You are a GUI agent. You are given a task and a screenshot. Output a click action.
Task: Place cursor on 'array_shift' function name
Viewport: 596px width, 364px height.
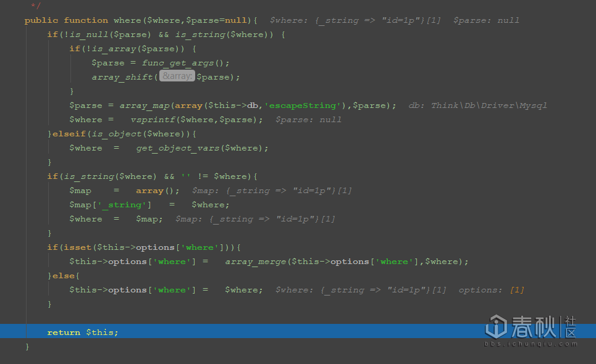point(122,77)
